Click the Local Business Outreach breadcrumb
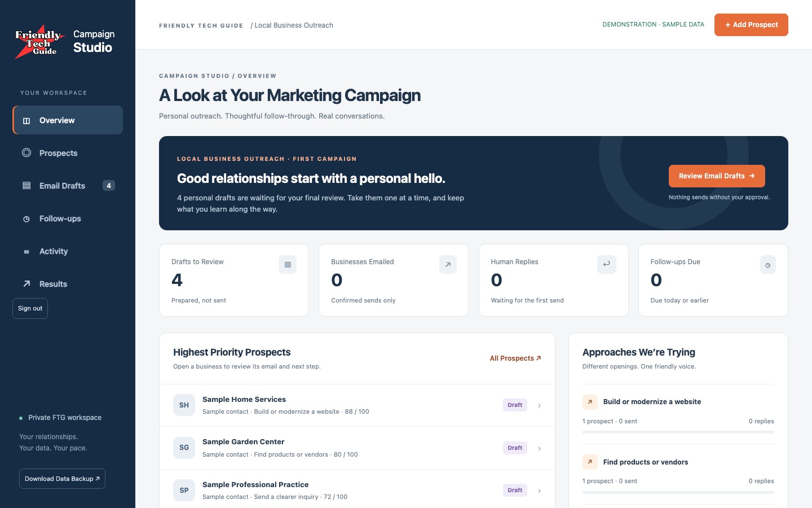 tap(294, 25)
